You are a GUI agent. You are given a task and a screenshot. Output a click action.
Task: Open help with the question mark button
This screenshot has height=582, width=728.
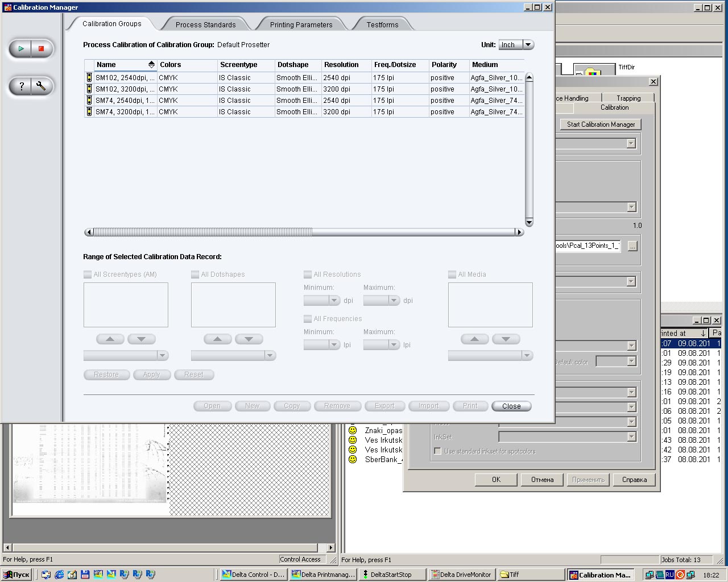pos(21,86)
